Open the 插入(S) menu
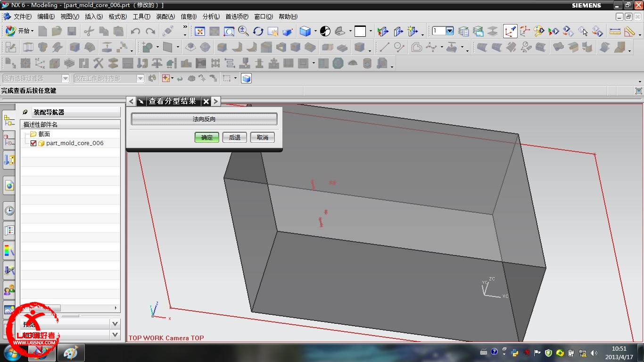Image resolution: width=644 pixels, height=362 pixels. (x=93, y=16)
